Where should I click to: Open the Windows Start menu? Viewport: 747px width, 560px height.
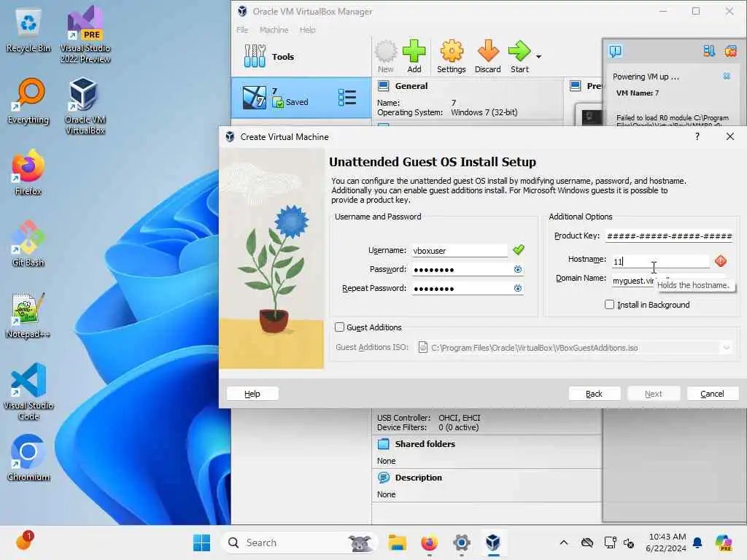click(x=201, y=542)
